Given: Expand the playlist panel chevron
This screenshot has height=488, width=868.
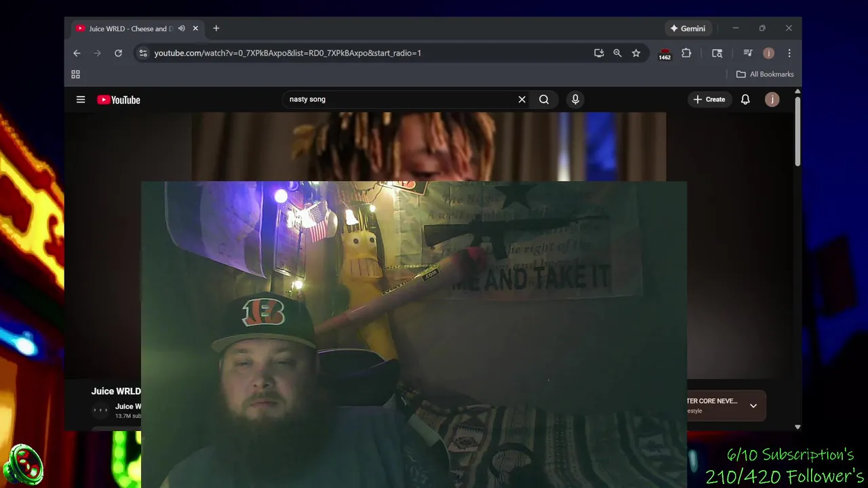Looking at the screenshot, I should point(753,406).
